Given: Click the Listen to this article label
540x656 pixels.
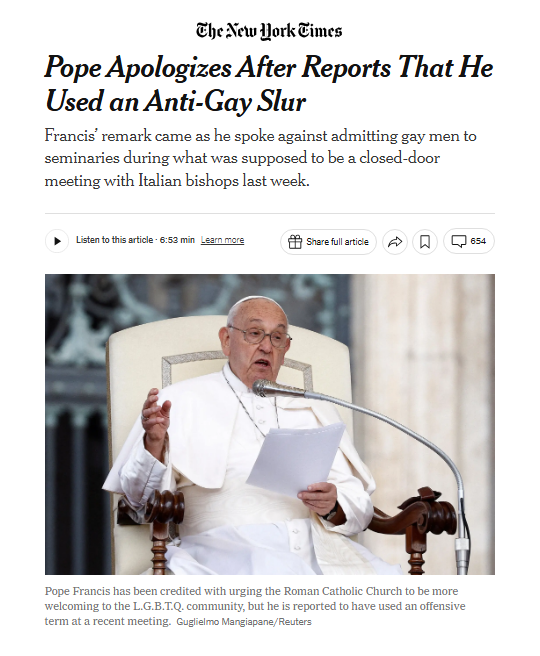Looking at the screenshot, I should click(114, 240).
